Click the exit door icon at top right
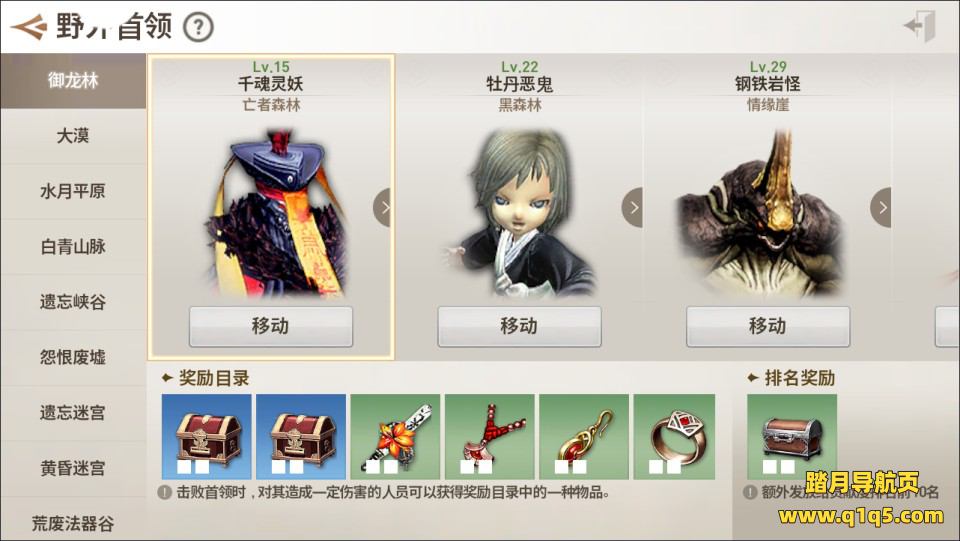Image resolution: width=960 pixels, height=541 pixels. pos(920,26)
